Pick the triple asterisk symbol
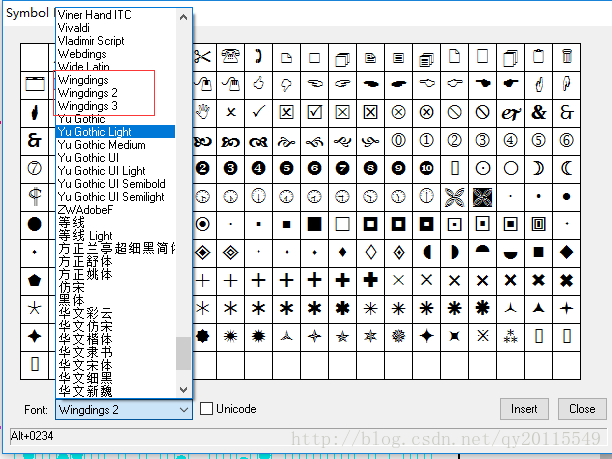 (511, 336)
